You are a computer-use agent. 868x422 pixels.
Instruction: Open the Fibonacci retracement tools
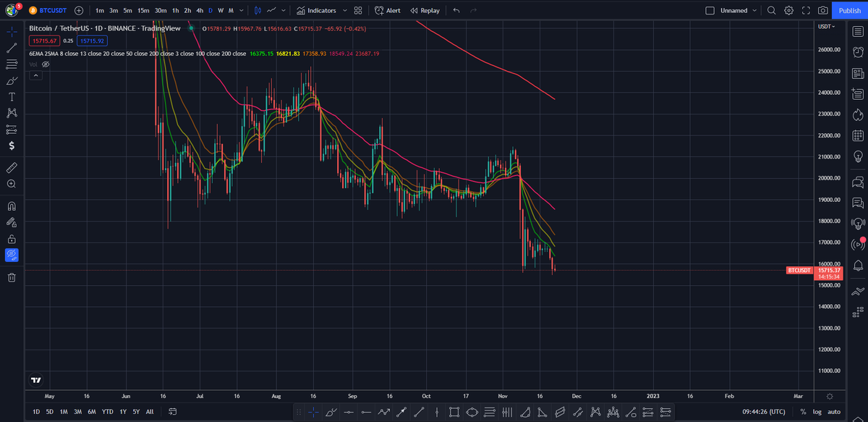coord(12,64)
